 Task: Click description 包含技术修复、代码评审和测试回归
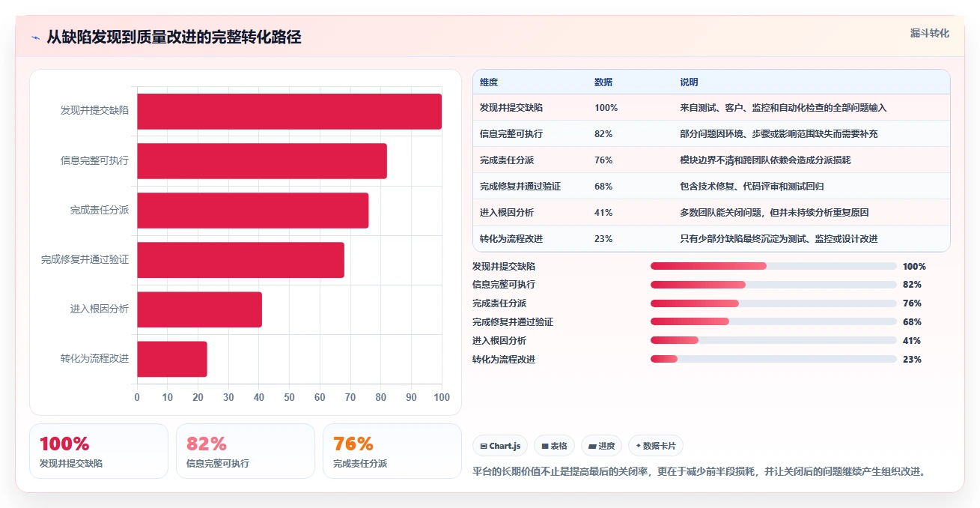coord(752,187)
